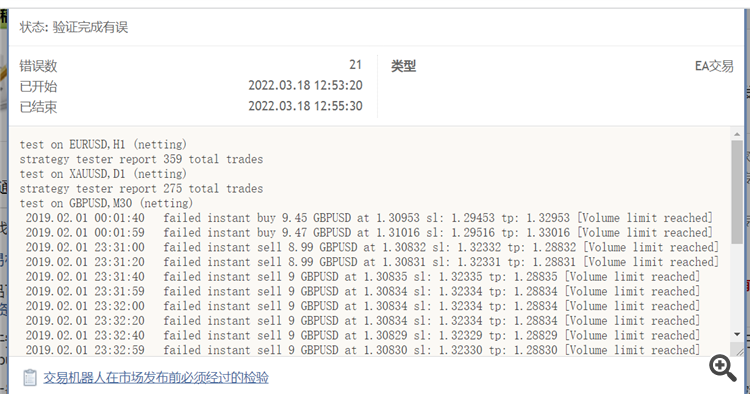Click the end time 2022.03.18 12:55:30
Screen dimensions: 750x394
pyautogui.click(x=305, y=106)
